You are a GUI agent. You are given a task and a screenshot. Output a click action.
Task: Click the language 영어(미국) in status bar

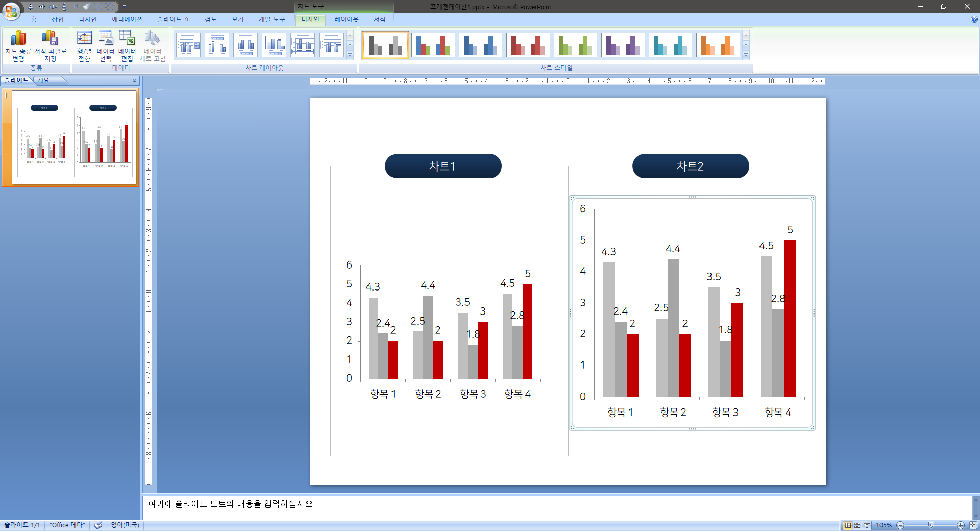pyautogui.click(x=125, y=525)
